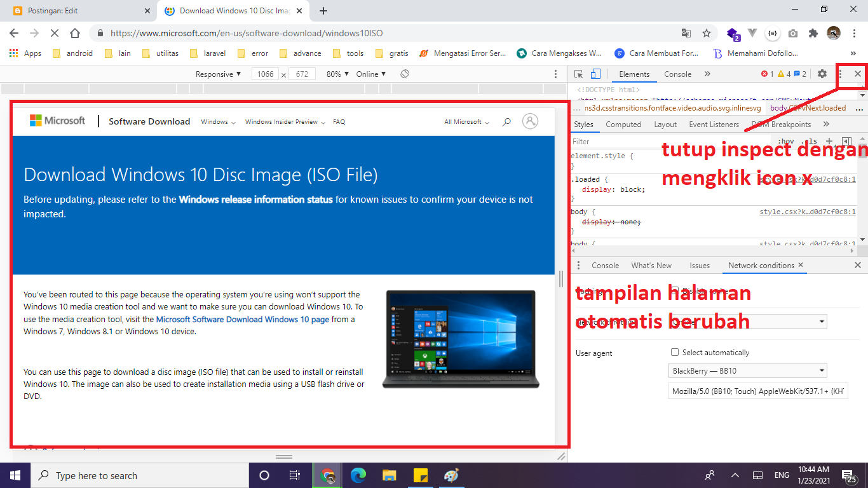Image resolution: width=868 pixels, height=488 pixels.
Task: Show hidden bookmarks overflow chevron
Action: click(853, 53)
